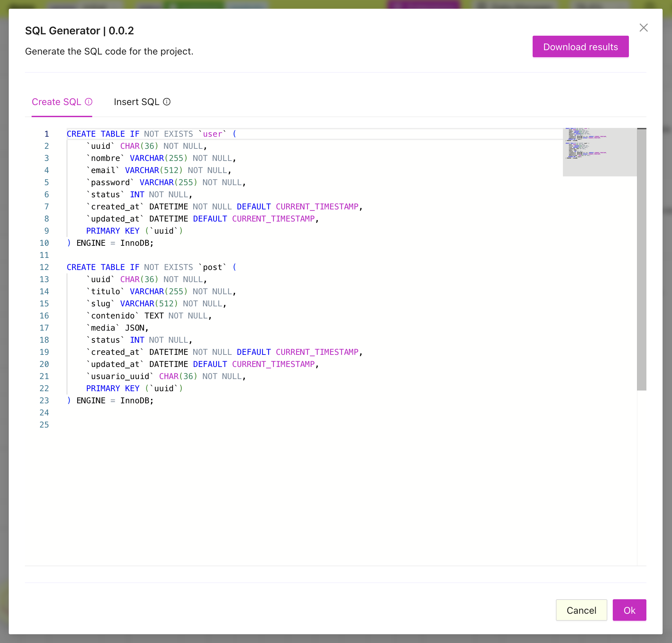Image resolution: width=672 pixels, height=643 pixels.
Task: Select the Create SQL tab
Action: pyautogui.click(x=57, y=102)
